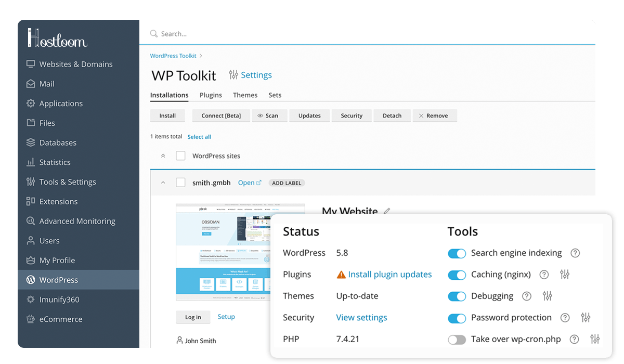Click the Hostloom logo
The width and height of the screenshot is (624, 364).
(57, 38)
